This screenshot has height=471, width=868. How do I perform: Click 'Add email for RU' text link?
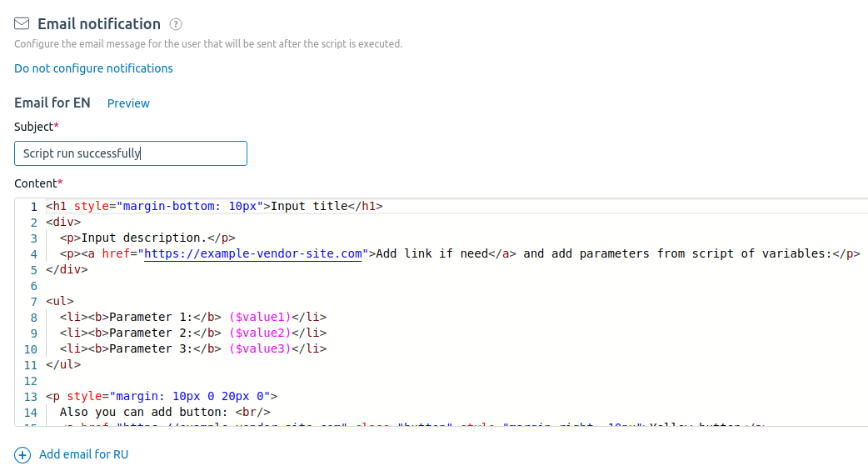[83, 454]
